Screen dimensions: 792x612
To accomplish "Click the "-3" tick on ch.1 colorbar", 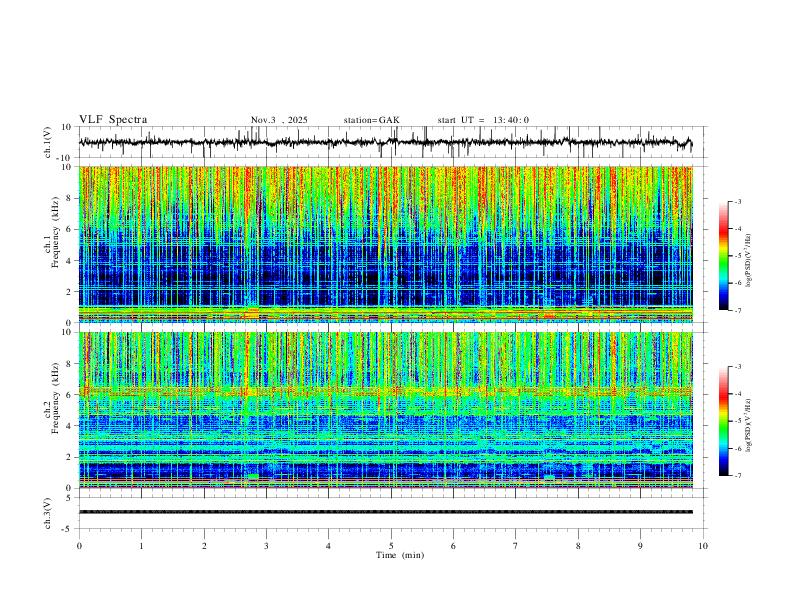I will coord(737,201).
